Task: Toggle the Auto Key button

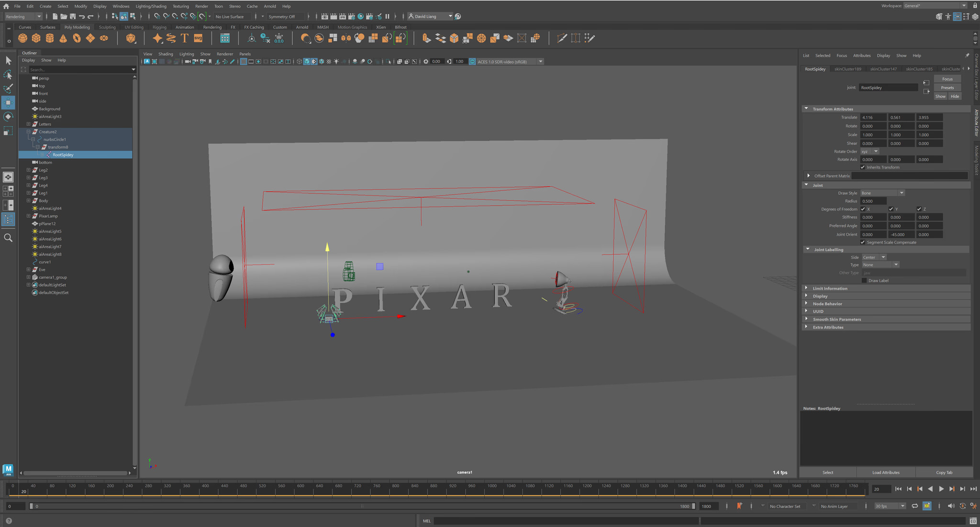Action: point(927,506)
